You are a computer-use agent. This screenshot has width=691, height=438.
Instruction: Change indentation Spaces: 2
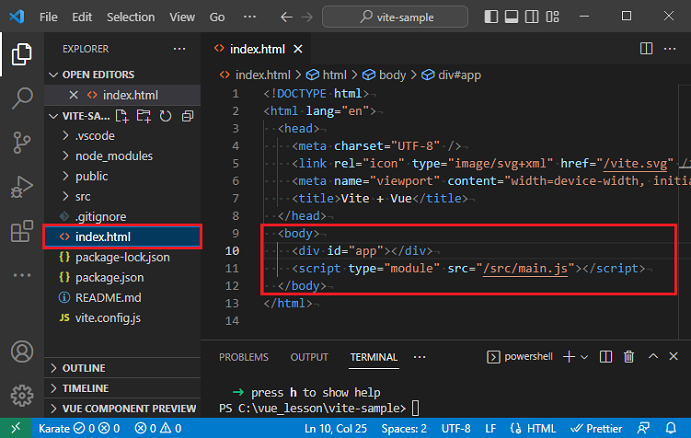(x=404, y=428)
